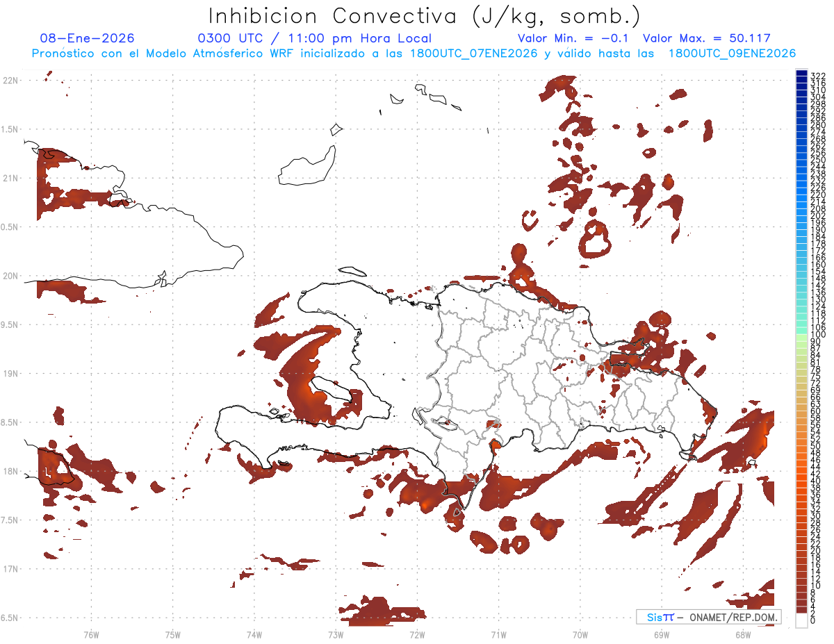Select the "17N" latitude label
The width and height of the screenshot is (834, 644).
click(x=10, y=569)
